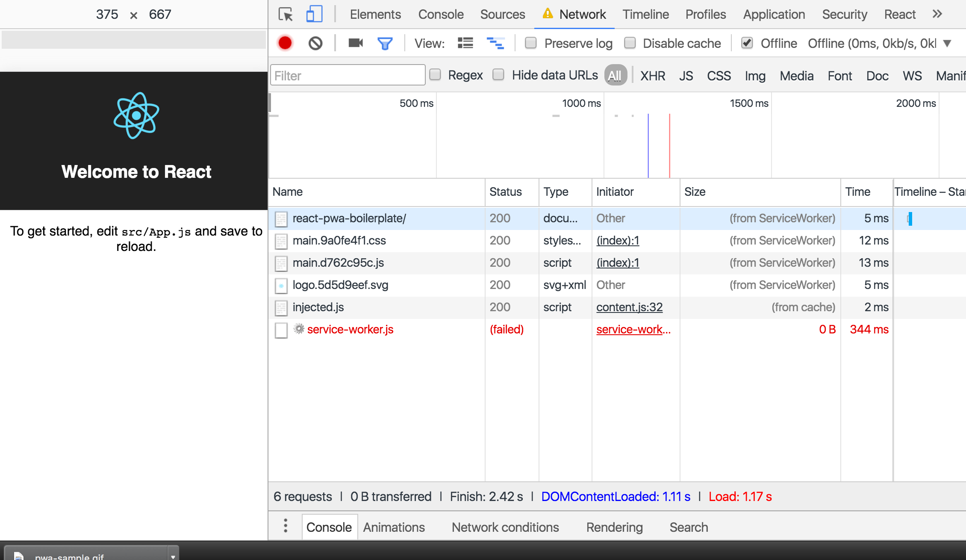Enable the Preserve log checkbox
The image size is (966, 560).
coord(530,43)
